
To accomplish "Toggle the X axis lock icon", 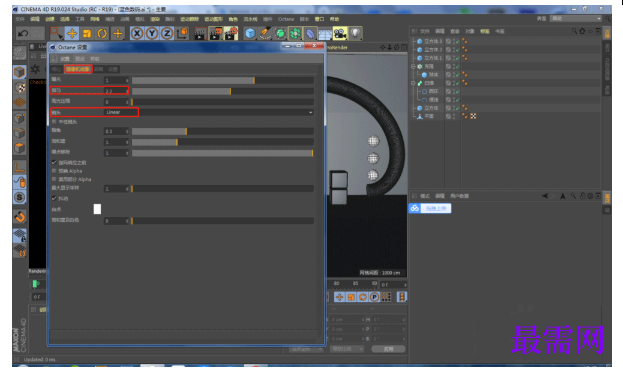I will click(137, 33).
